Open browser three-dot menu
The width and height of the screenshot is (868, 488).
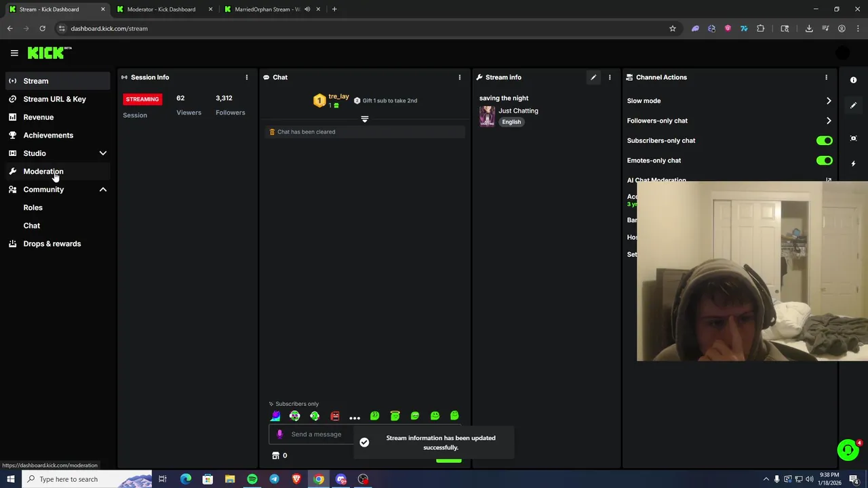tap(858, 28)
